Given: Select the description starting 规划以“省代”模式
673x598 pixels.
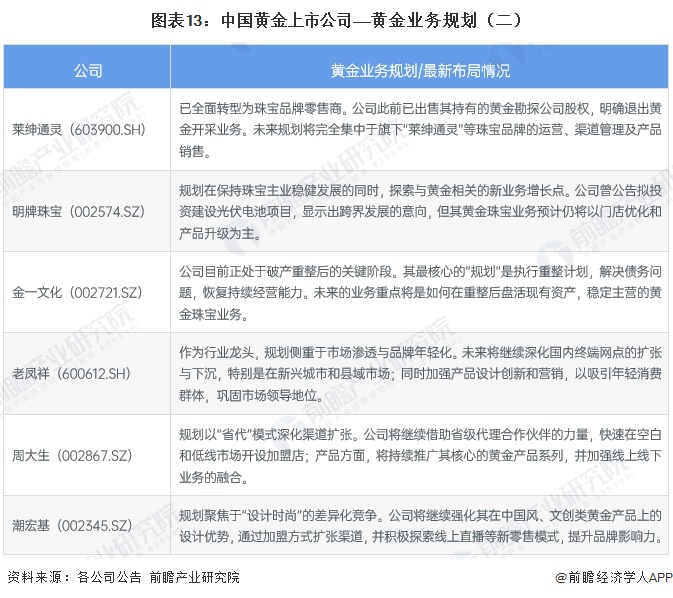Looking at the screenshot, I should point(420,455).
